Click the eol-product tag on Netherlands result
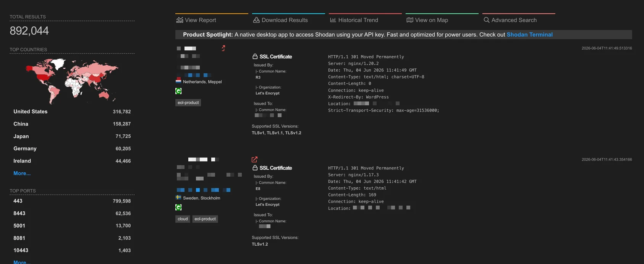The width and height of the screenshot is (644, 264). pyautogui.click(x=188, y=103)
